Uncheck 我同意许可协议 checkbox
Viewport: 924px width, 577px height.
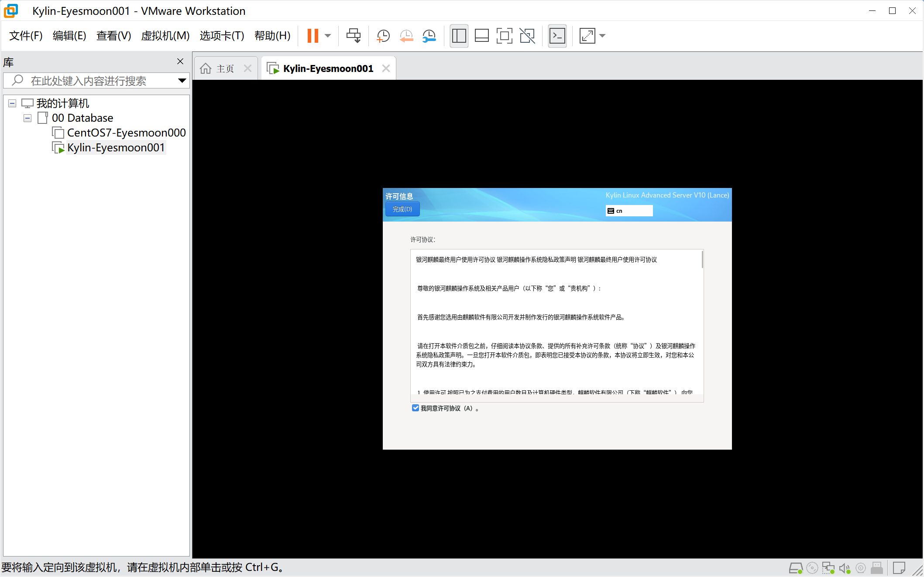click(416, 408)
